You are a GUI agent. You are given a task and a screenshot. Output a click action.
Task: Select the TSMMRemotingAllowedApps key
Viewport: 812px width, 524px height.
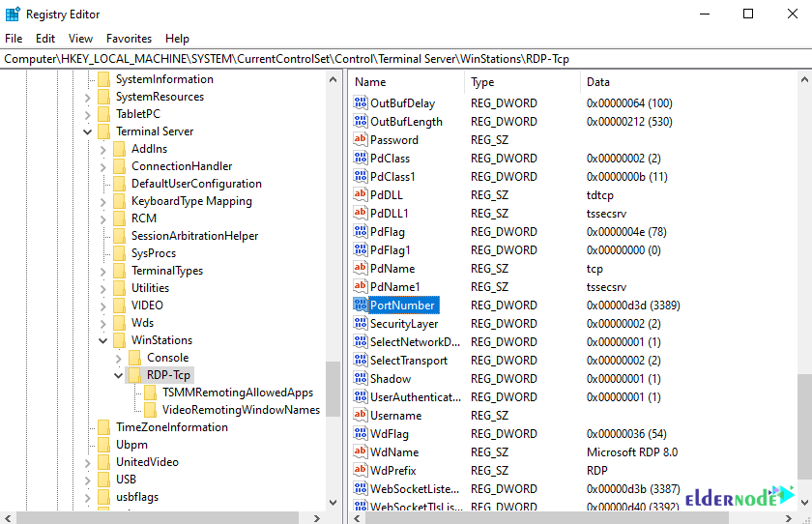click(x=237, y=393)
